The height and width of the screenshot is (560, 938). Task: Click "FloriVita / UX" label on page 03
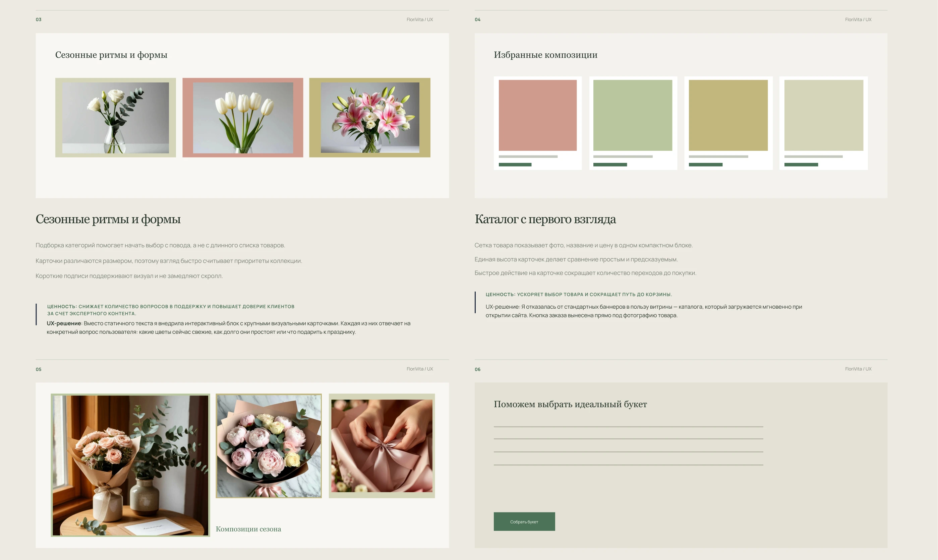420,20
